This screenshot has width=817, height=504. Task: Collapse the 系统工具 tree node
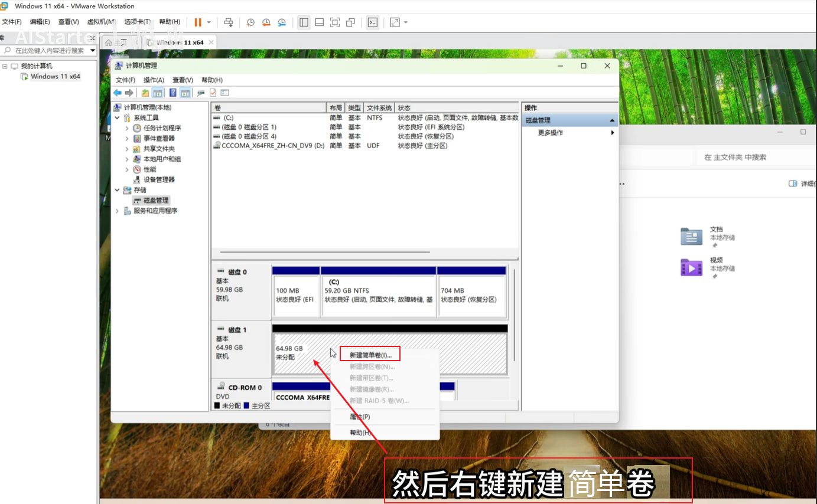[117, 118]
